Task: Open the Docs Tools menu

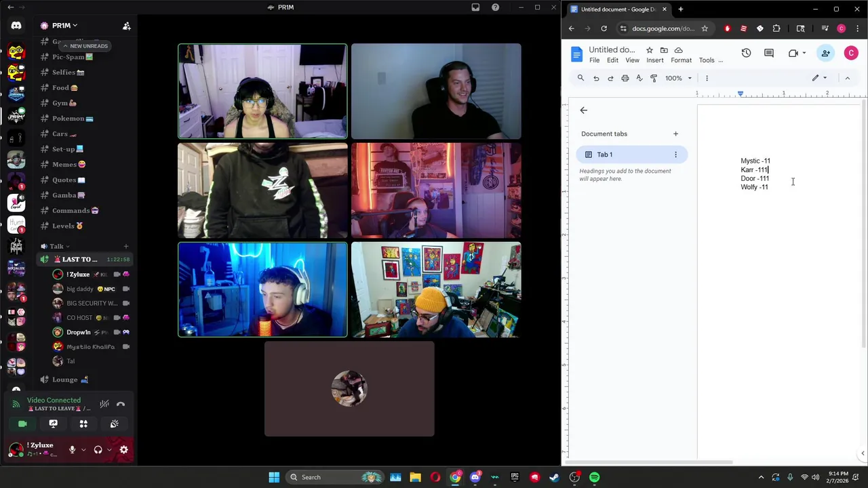Action: [706, 60]
